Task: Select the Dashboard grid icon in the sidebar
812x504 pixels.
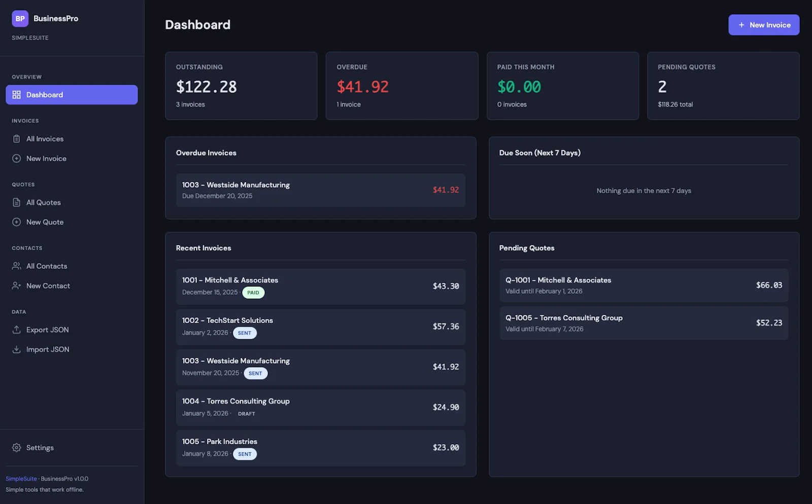Action: pyautogui.click(x=16, y=95)
